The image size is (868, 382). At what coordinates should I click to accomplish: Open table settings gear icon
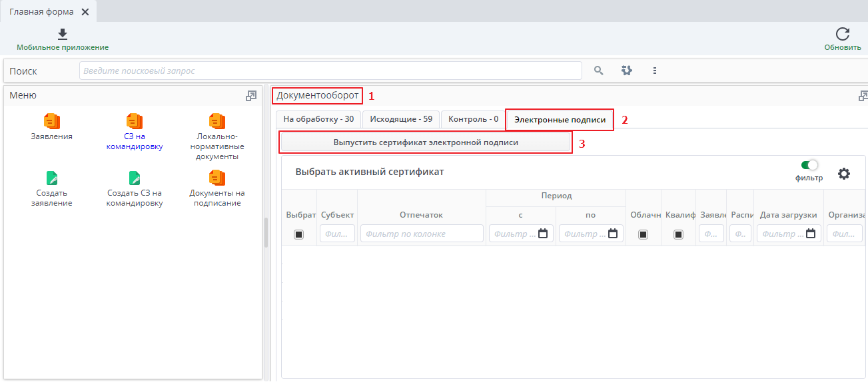point(843,174)
